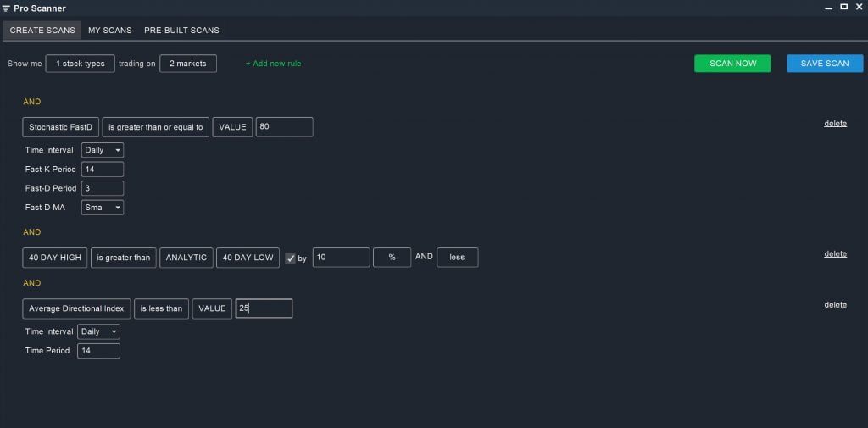
Task: Delete the Average Directional Index rule
Action: click(835, 304)
